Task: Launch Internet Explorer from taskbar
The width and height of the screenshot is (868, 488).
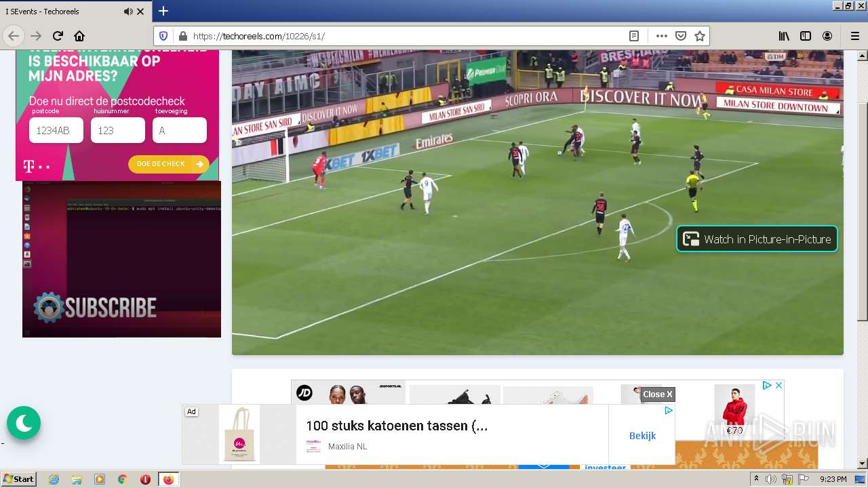Action: [x=54, y=479]
